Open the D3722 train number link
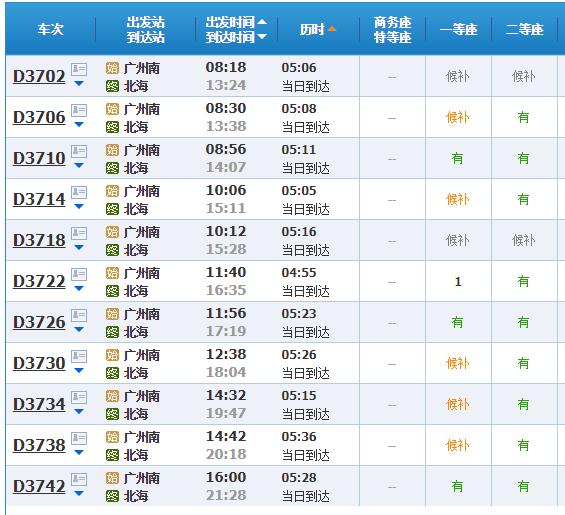 [39, 281]
